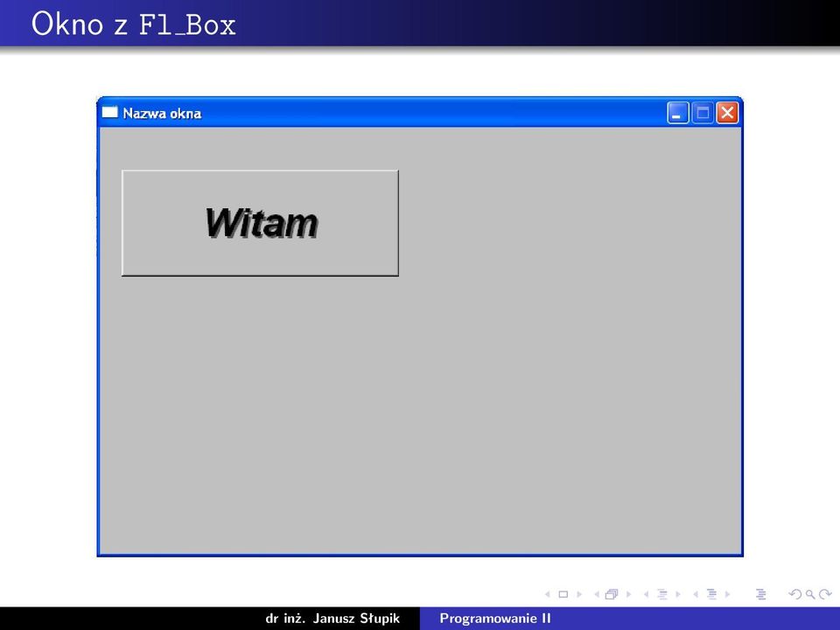
Task: Click the author name dr inż. Janusz Słupik
Action: (x=332, y=619)
